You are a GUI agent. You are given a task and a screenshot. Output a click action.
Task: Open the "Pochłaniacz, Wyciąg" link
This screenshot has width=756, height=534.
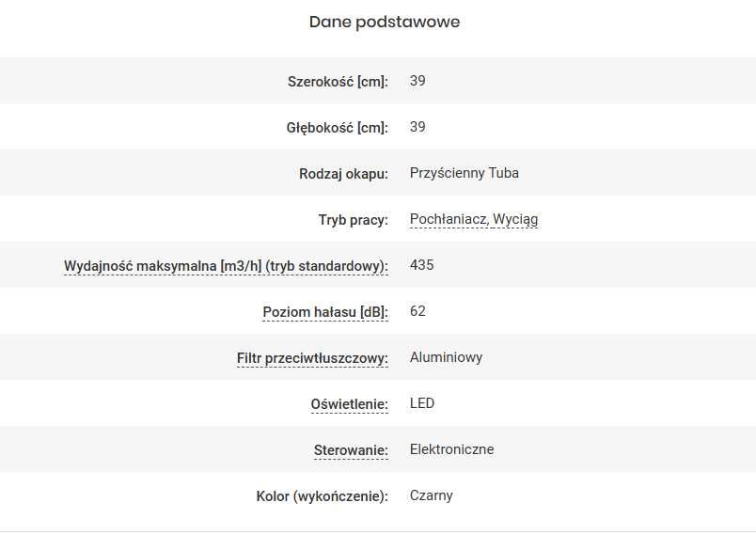pyautogui.click(x=474, y=219)
